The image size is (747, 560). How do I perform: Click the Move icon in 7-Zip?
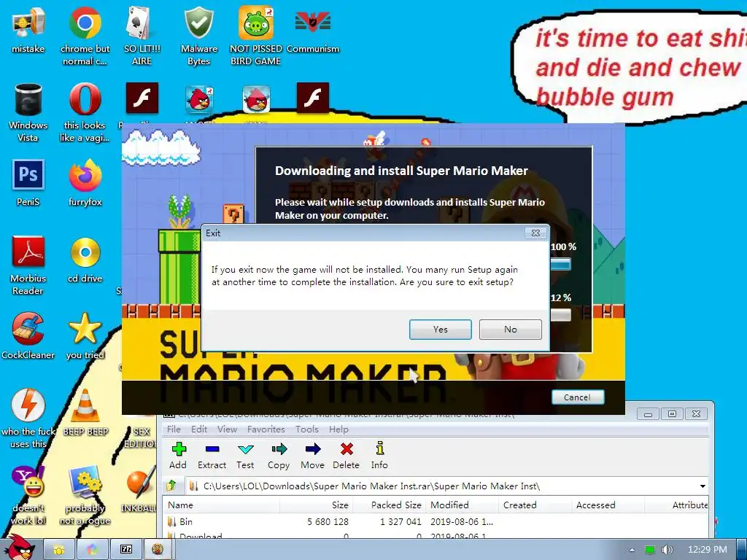tap(312, 456)
